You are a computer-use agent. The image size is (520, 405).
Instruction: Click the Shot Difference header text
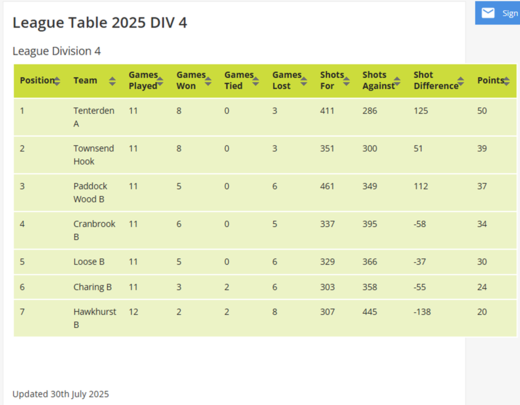click(x=436, y=80)
